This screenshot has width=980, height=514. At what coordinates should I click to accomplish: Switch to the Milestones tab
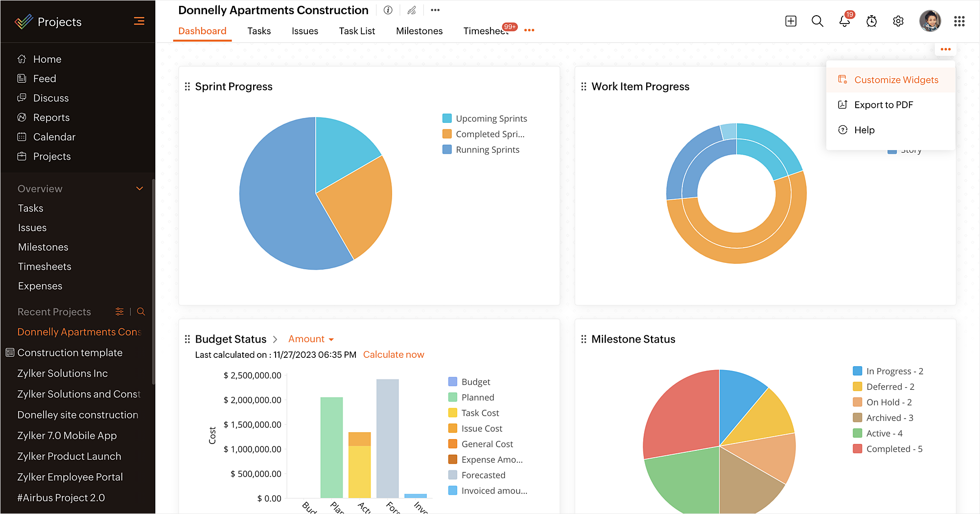click(x=419, y=31)
